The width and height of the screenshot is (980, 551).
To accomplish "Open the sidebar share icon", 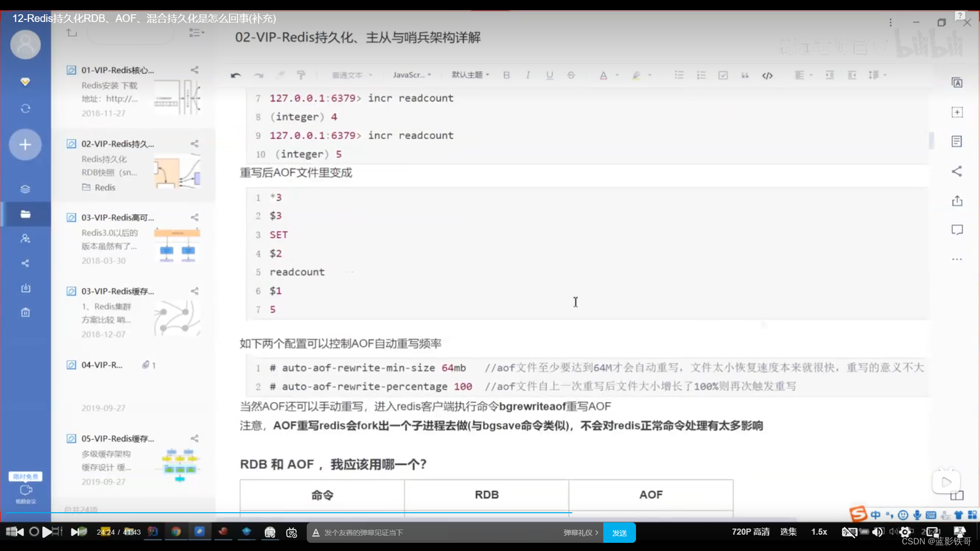I will (x=25, y=263).
